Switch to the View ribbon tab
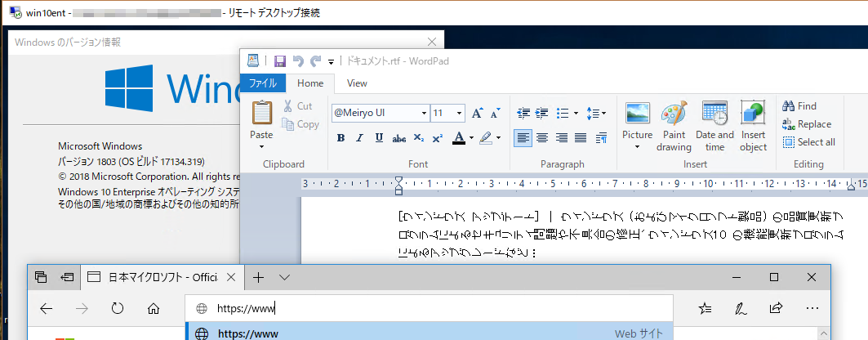 [x=357, y=83]
